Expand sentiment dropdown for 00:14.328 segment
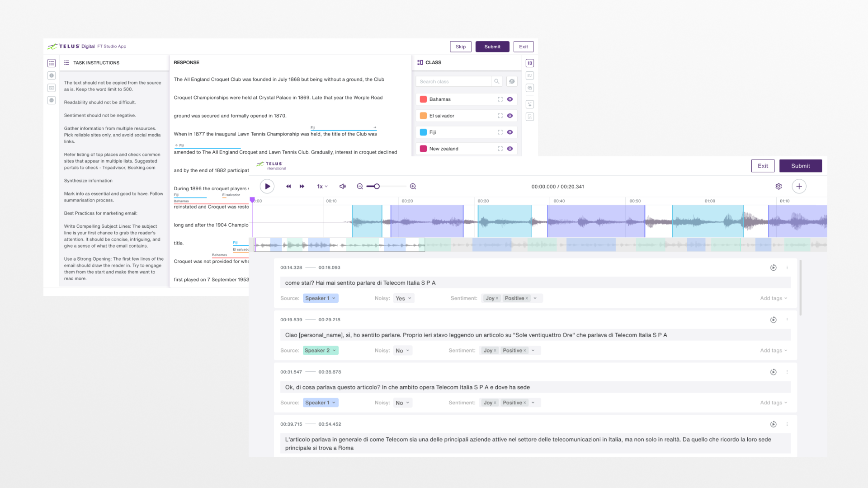868x488 pixels. 535,298
